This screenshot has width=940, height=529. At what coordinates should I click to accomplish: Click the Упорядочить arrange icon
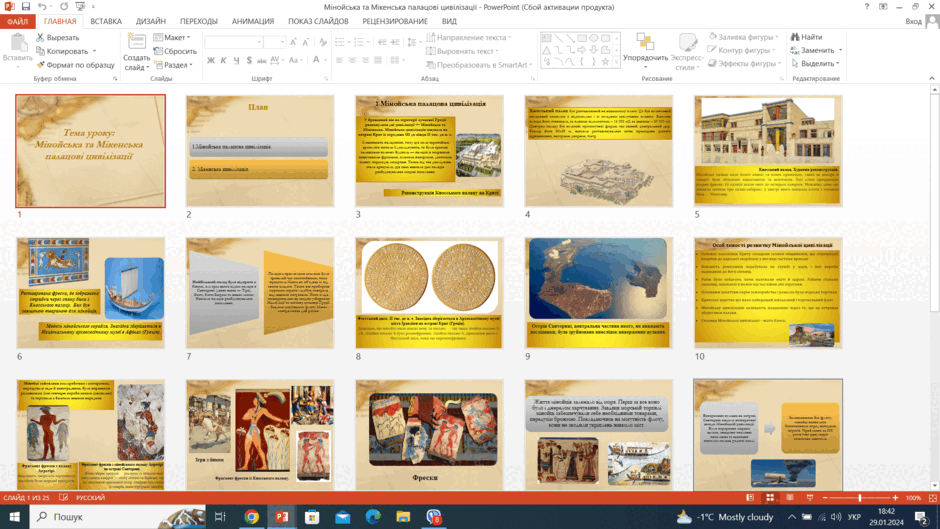[645, 42]
